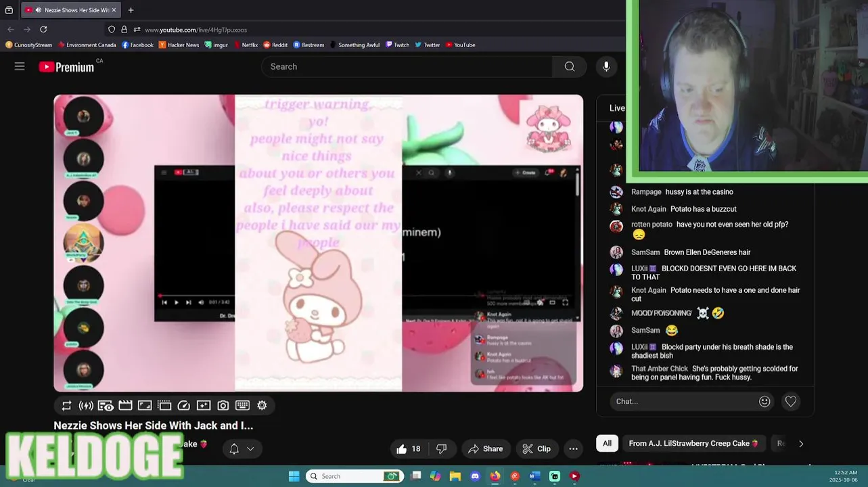868x487 pixels.
Task: Click the Share button
Action: click(486, 448)
